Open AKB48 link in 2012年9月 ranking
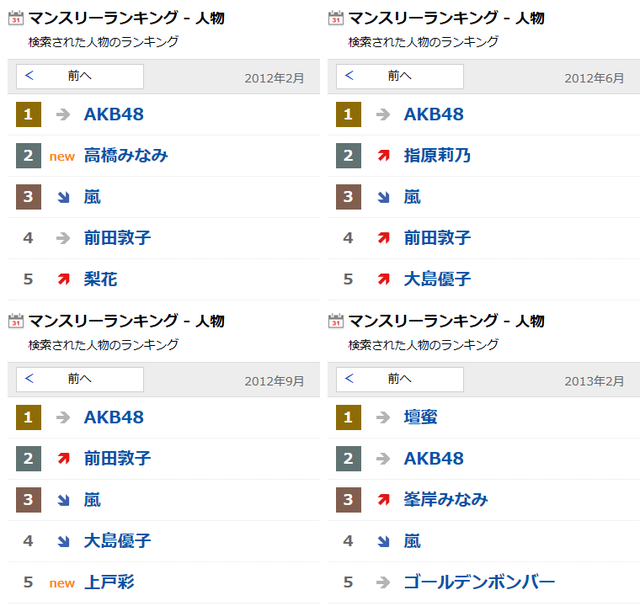Viewport: 640px width, 606px height. coord(114,417)
